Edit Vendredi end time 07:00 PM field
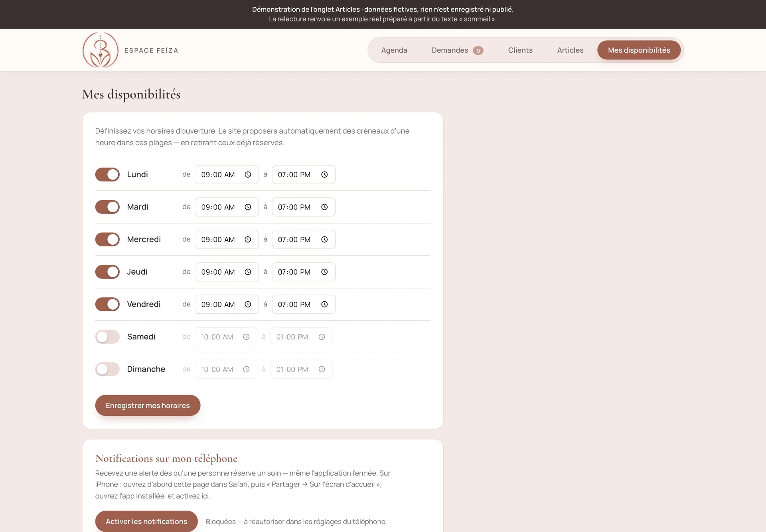The height and width of the screenshot is (532, 766). (304, 305)
